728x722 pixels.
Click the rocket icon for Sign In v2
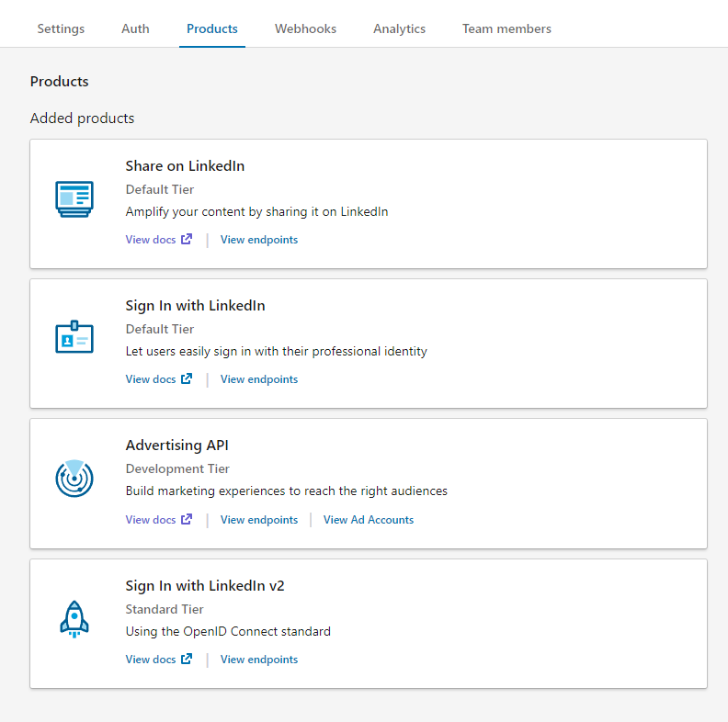74,619
